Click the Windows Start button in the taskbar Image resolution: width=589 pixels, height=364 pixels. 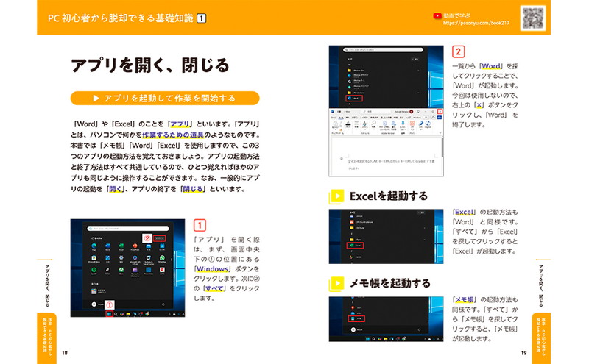click(x=108, y=314)
